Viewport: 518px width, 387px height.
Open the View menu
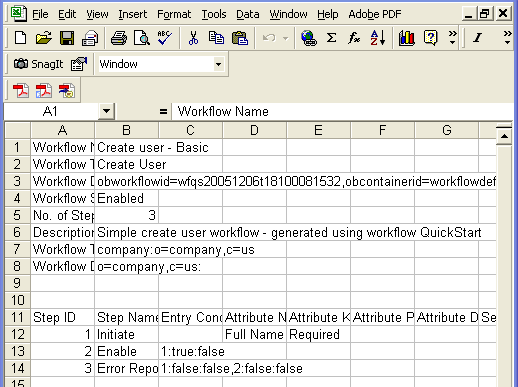click(97, 14)
